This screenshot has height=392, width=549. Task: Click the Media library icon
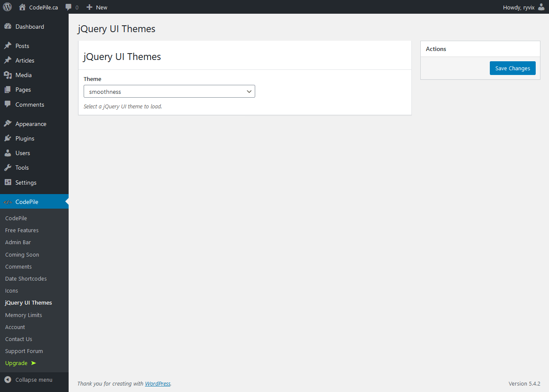8,75
